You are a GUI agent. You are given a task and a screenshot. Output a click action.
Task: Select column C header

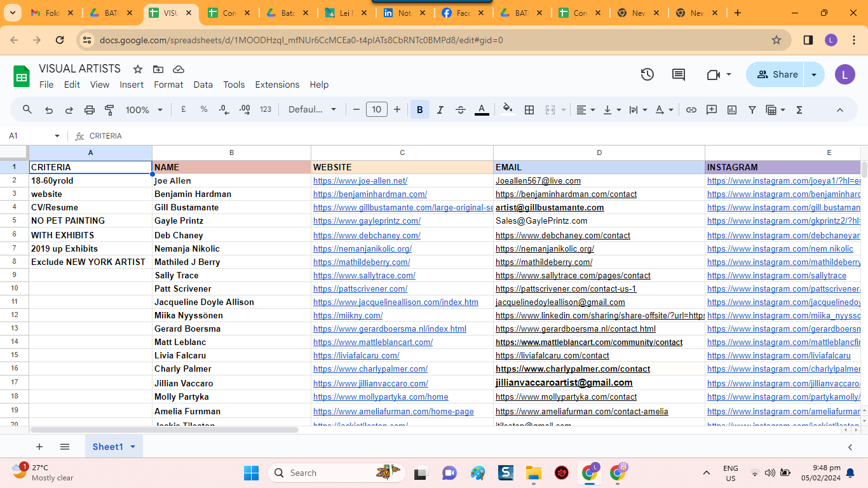point(402,152)
